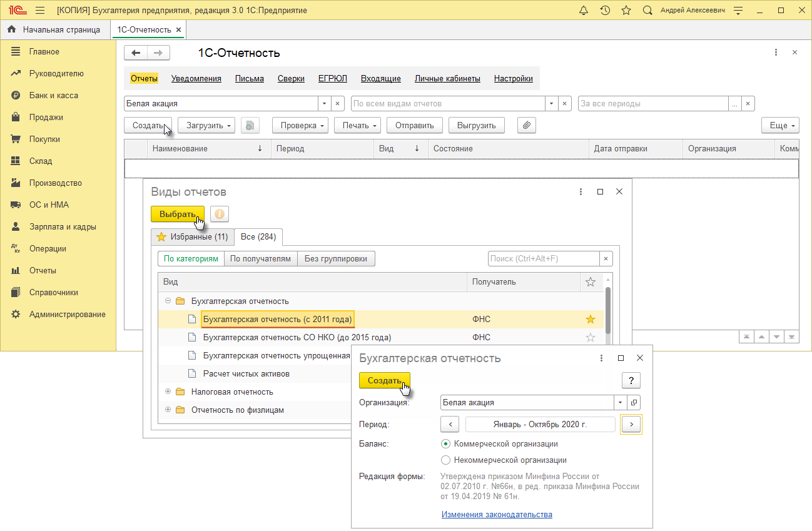Open the Письма section link
The height and width of the screenshot is (531, 812).
pyautogui.click(x=250, y=78)
